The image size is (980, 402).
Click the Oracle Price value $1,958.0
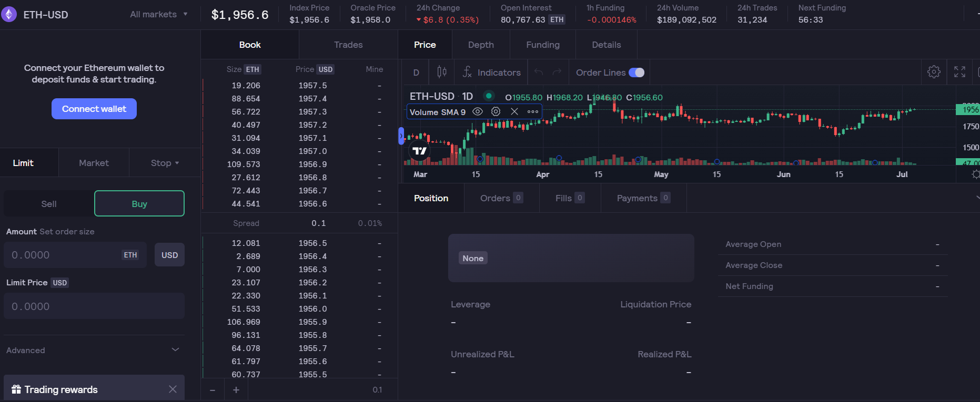point(370,20)
